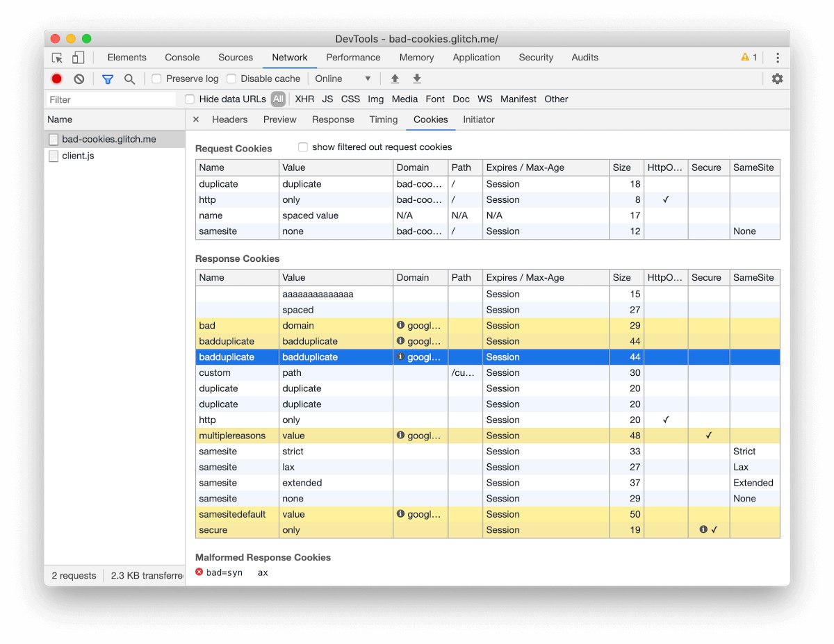This screenshot has width=834, height=644.
Task: Click the export HAR download arrow
Action: coord(417,79)
